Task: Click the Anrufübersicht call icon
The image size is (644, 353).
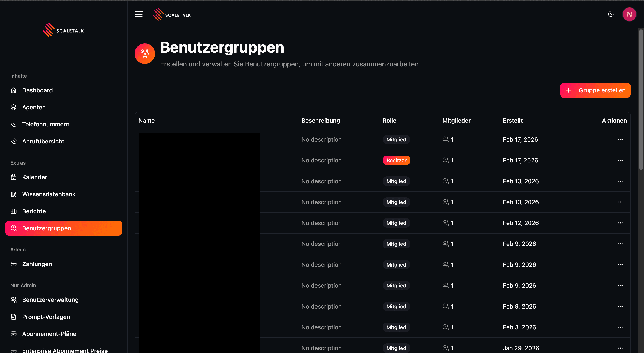Action: (x=14, y=141)
